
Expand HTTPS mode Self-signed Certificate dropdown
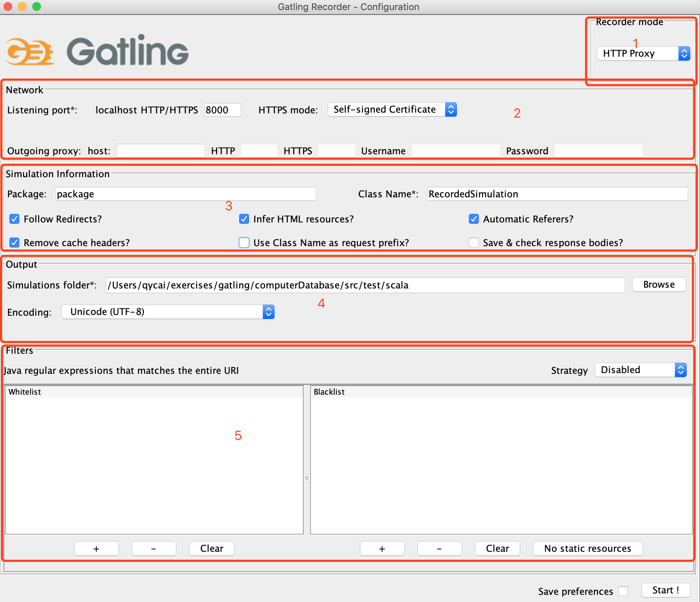(x=392, y=109)
